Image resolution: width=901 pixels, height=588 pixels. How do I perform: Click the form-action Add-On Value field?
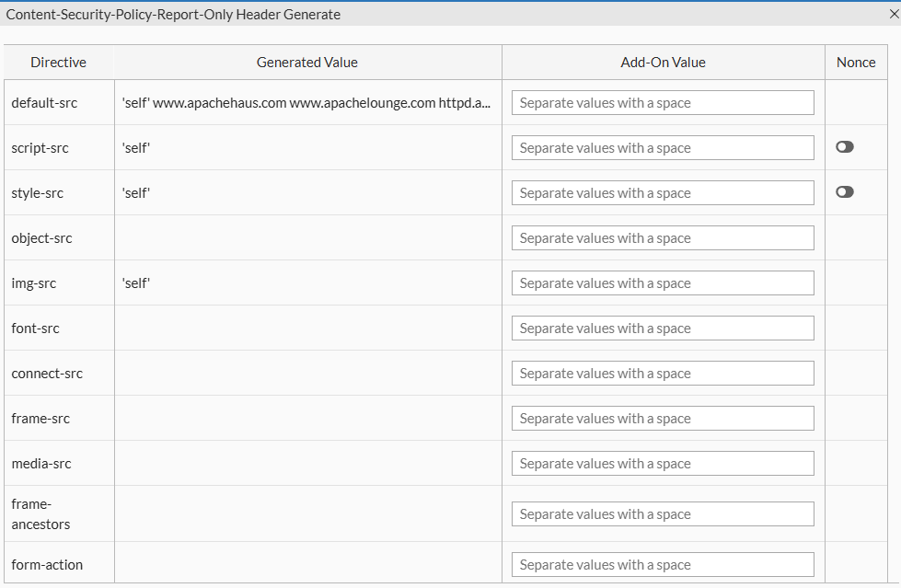coord(663,565)
